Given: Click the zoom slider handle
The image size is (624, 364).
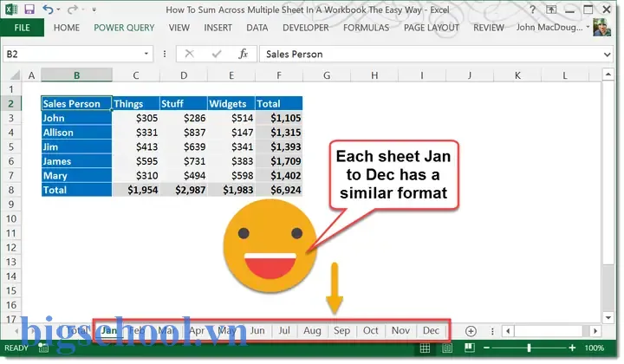Looking at the screenshot, I should (529, 348).
